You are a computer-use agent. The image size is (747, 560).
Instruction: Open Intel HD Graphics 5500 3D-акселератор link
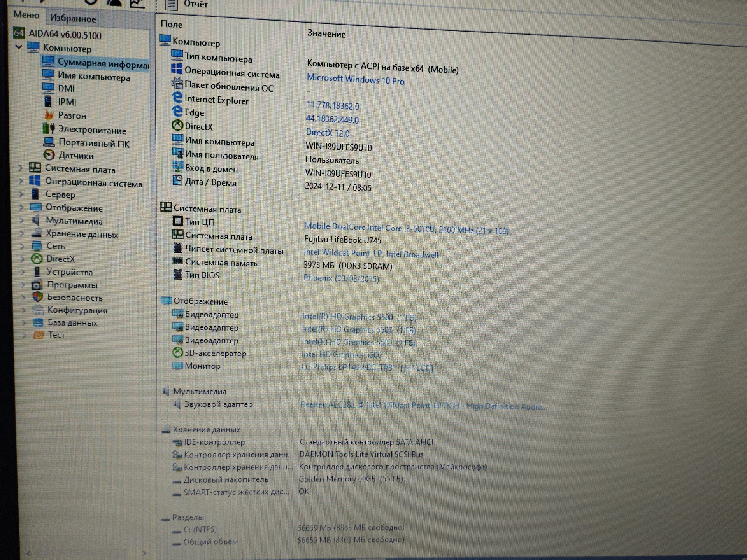342,354
